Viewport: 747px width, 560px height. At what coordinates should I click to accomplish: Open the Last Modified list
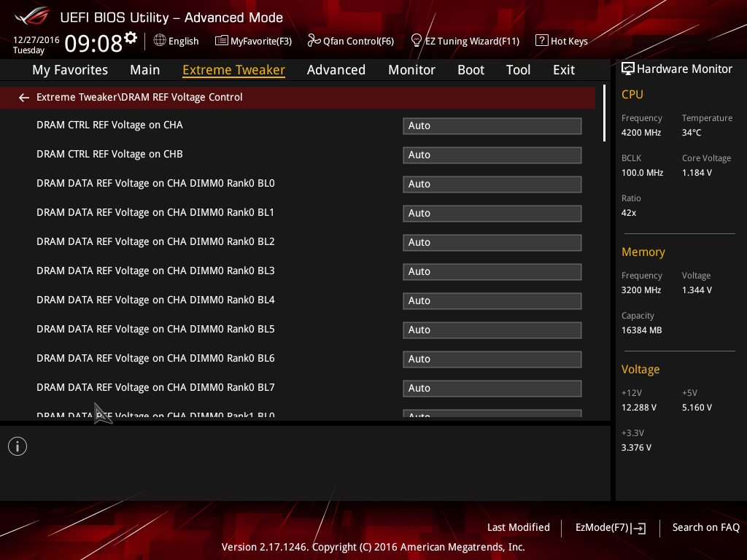pos(519,527)
